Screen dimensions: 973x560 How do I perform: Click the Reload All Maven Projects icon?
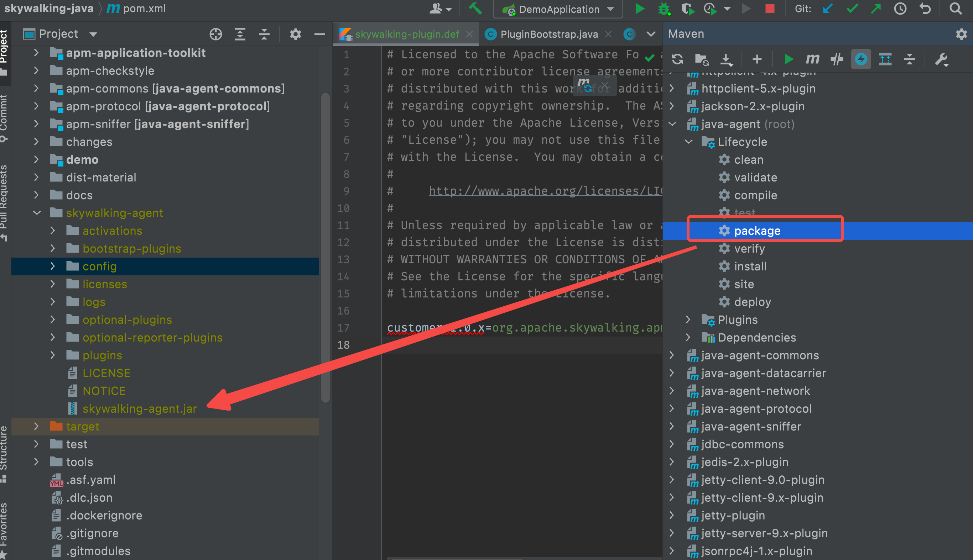[x=677, y=59]
